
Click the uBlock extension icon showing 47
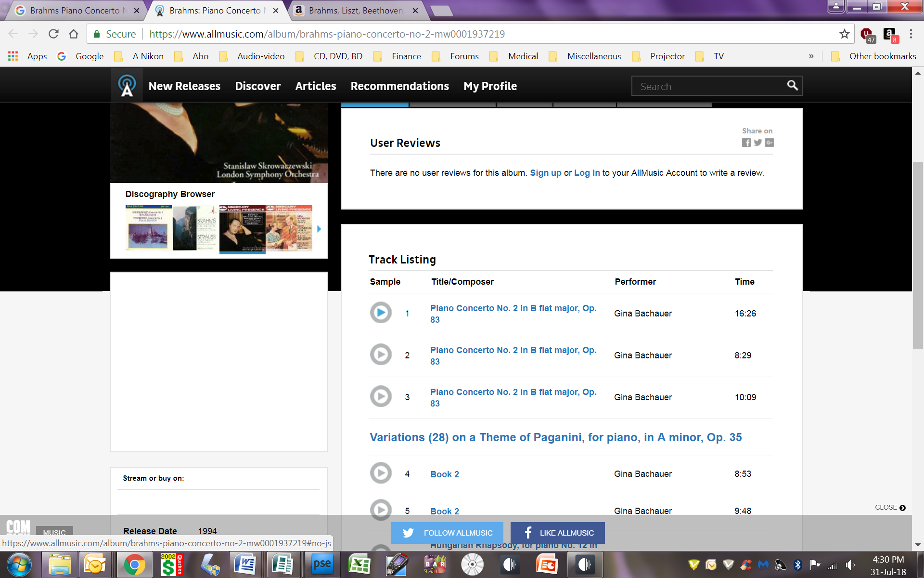click(x=868, y=35)
